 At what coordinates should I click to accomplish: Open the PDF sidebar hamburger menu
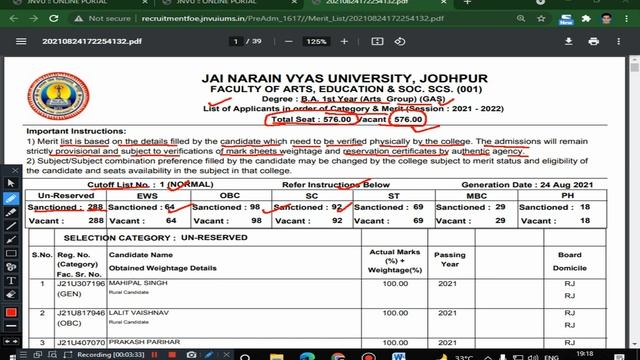[x=21, y=42]
